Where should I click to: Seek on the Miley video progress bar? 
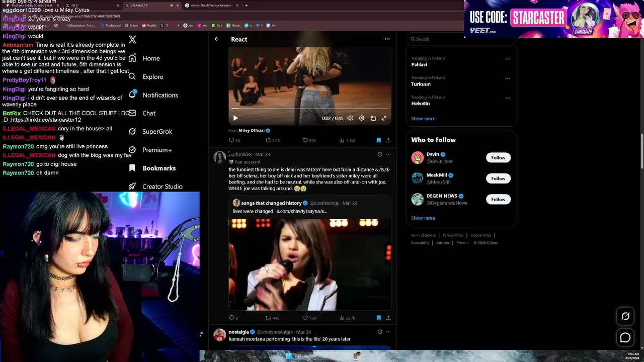point(310,109)
